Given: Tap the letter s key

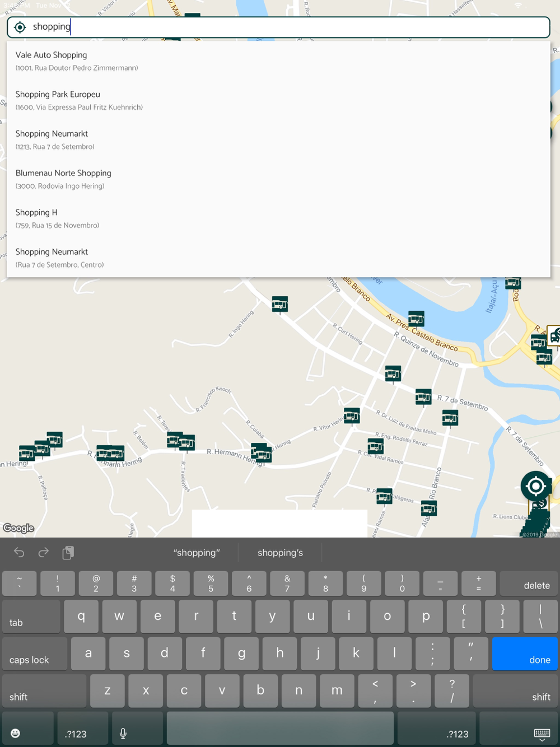Looking at the screenshot, I should (127, 653).
